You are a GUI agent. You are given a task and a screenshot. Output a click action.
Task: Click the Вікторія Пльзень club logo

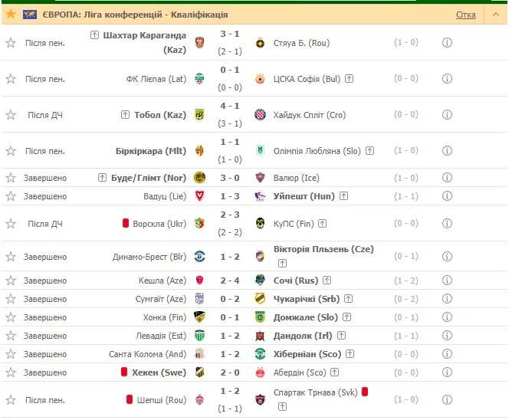[x=260, y=257]
